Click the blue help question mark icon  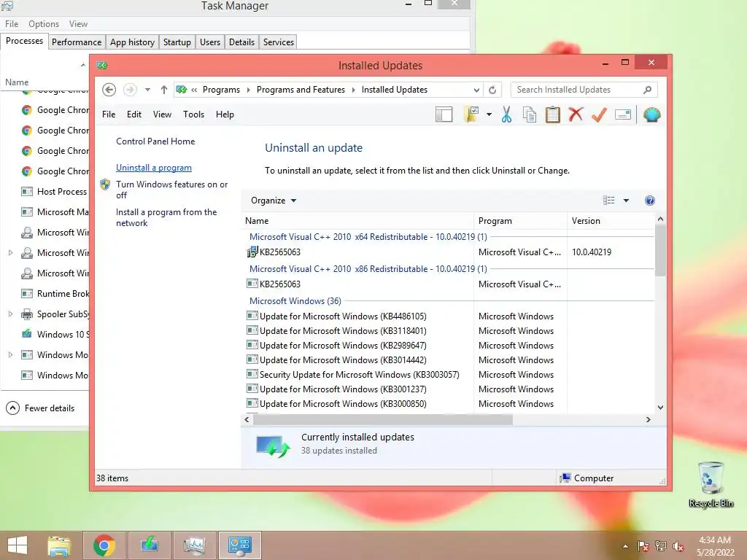point(649,201)
